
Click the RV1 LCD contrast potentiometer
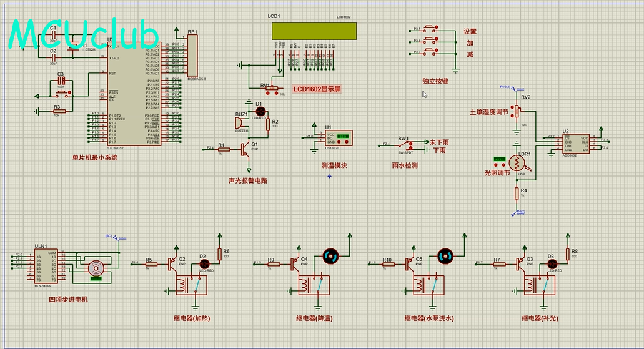point(270,87)
